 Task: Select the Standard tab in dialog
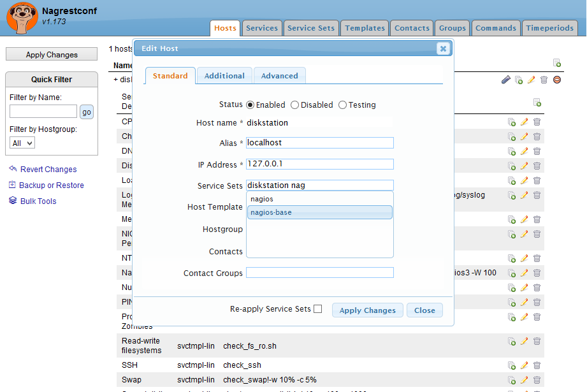[x=170, y=76]
